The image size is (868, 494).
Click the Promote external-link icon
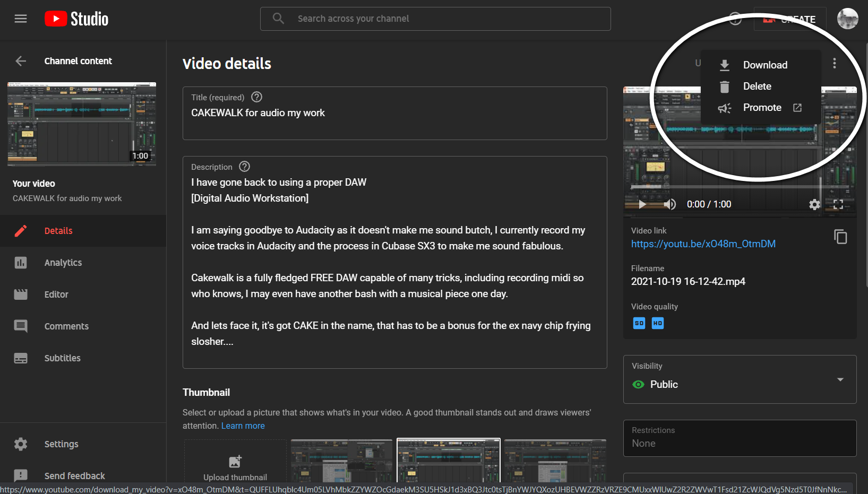point(797,108)
